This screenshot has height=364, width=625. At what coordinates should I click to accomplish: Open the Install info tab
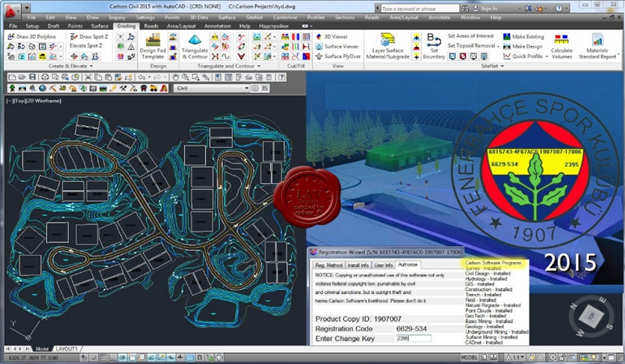(x=358, y=265)
